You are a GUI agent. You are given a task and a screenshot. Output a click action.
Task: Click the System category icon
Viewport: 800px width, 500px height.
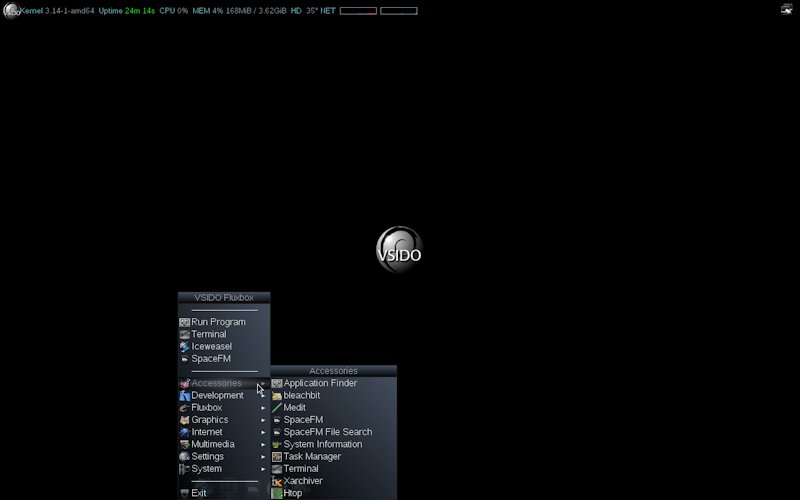184,469
